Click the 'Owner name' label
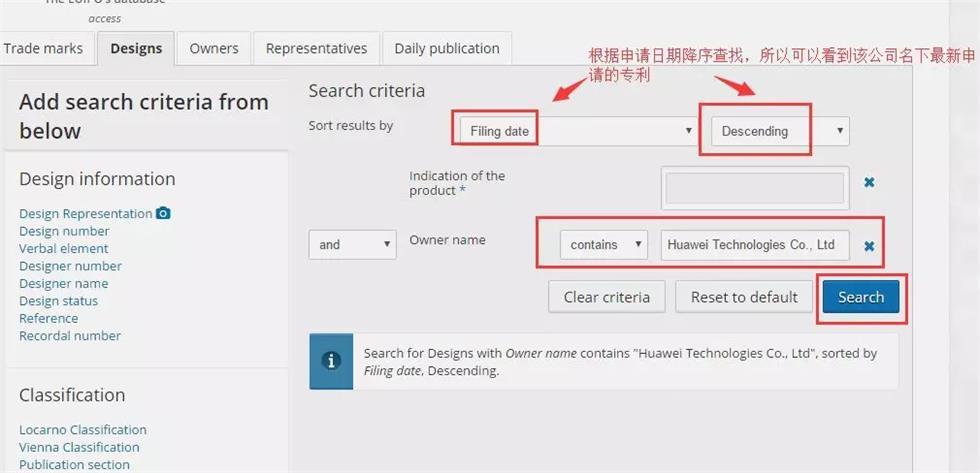The width and height of the screenshot is (980, 473). coord(448,240)
